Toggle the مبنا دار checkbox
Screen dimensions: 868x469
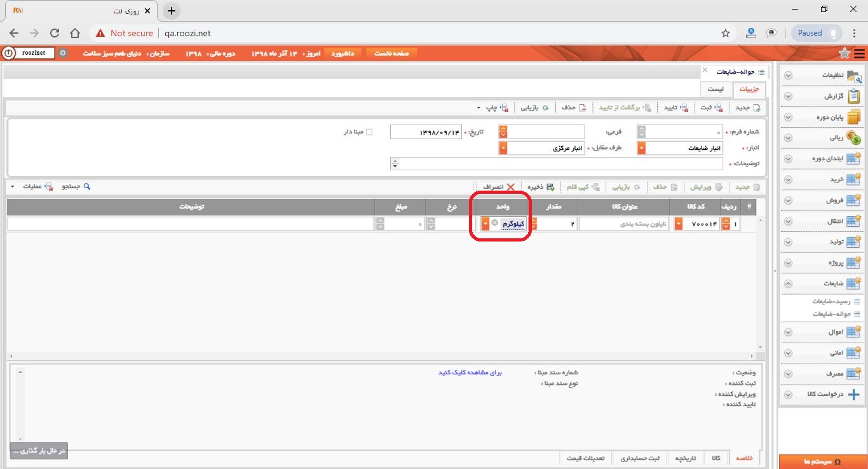click(369, 132)
